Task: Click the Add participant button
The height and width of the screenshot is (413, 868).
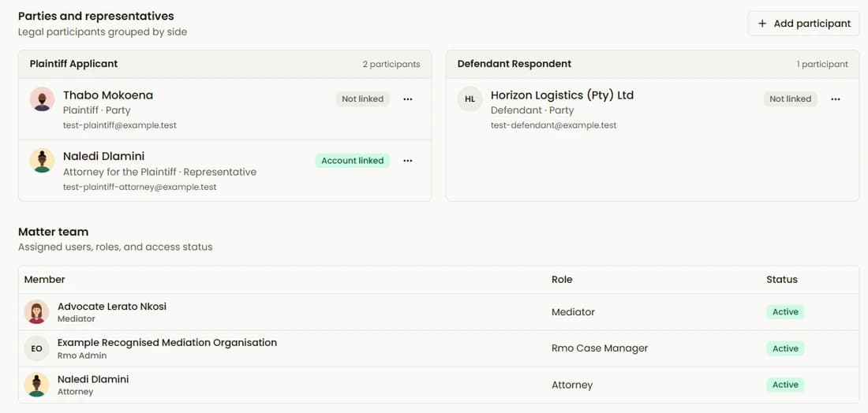Action: pos(803,24)
